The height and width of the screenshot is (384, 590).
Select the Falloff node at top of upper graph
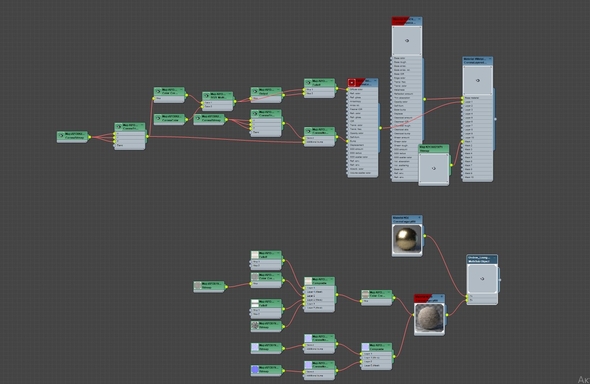pyautogui.click(x=319, y=83)
